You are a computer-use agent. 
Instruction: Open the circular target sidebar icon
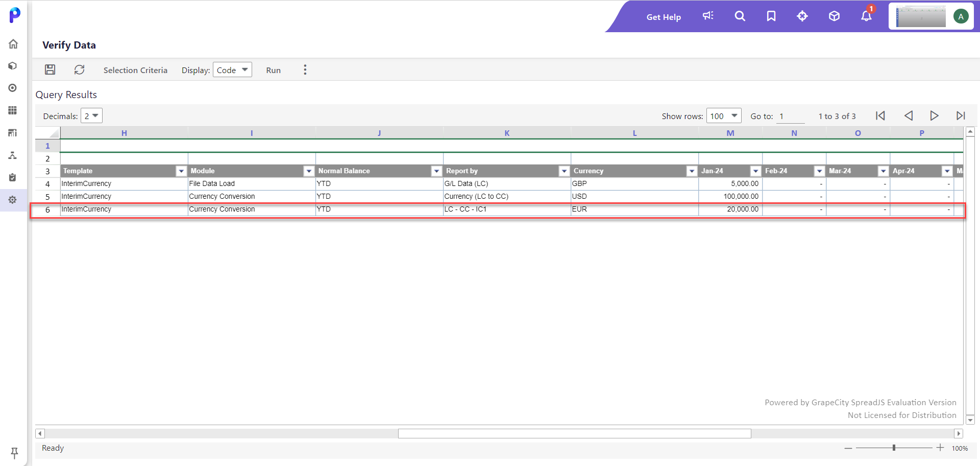click(x=13, y=88)
